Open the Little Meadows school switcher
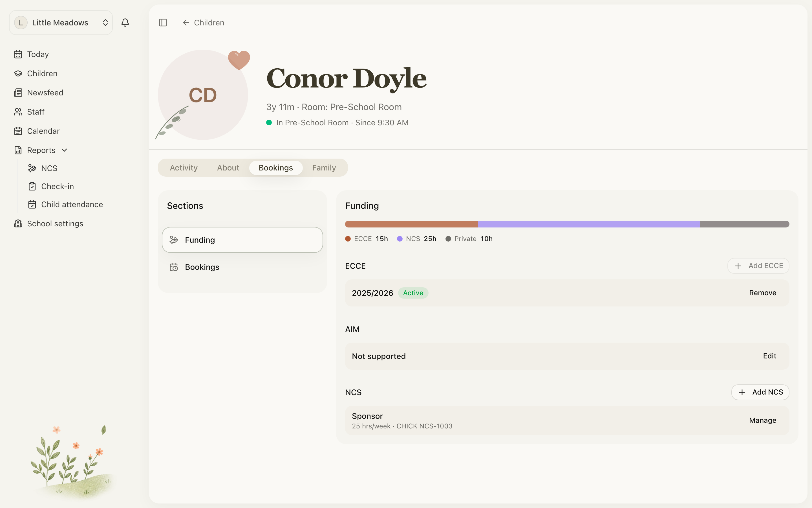This screenshot has width=812, height=508. coord(61,23)
